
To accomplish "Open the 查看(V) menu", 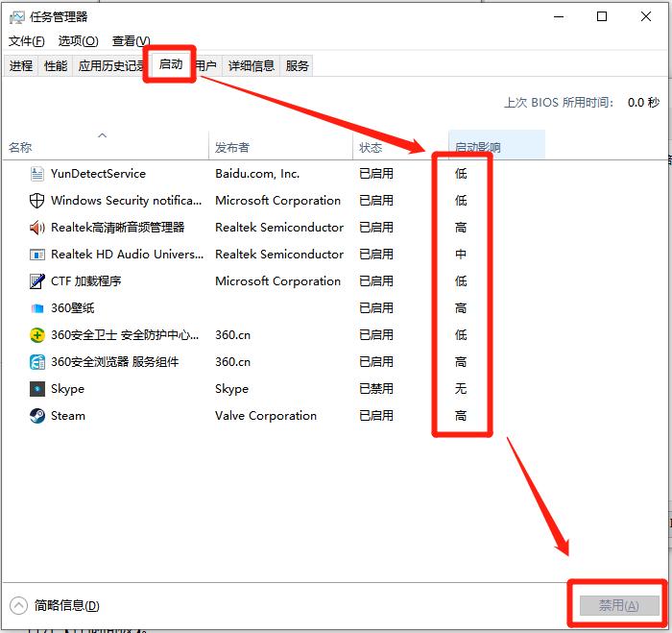I will [x=131, y=41].
